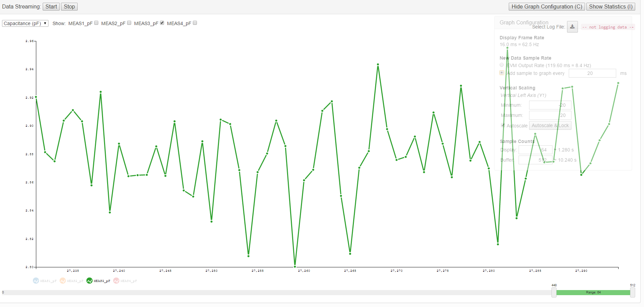Click the left range slider handle at 448

click(554, 292)
